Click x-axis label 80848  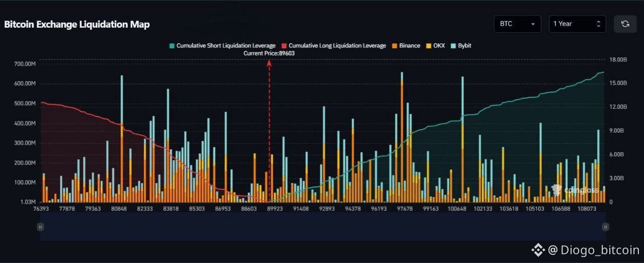pyautogui.click(x=119, y=209)
